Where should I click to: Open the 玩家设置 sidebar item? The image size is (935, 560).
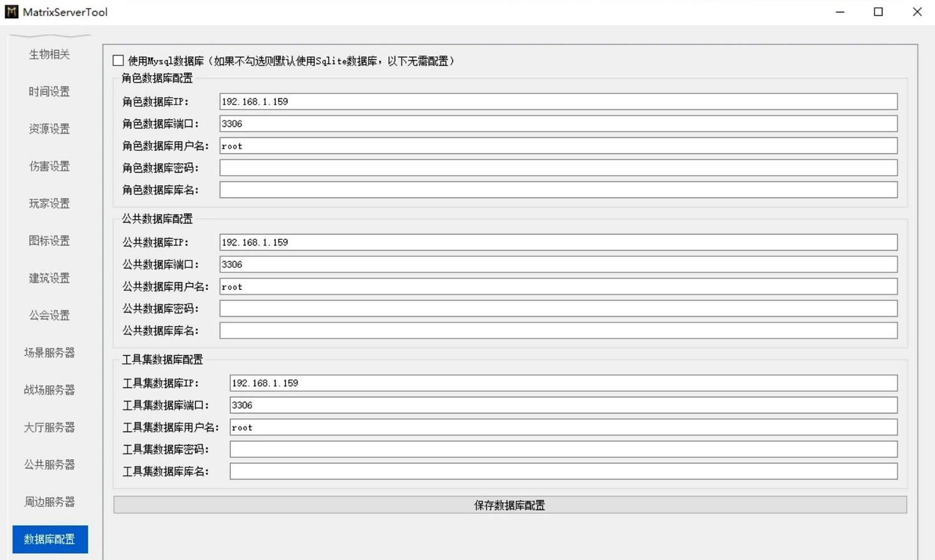[x=49, y=204]
